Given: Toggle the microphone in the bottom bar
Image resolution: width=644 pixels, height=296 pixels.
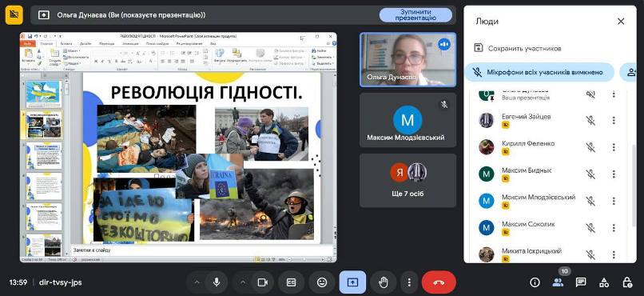Looking at the screenshot, I should 216,282.
